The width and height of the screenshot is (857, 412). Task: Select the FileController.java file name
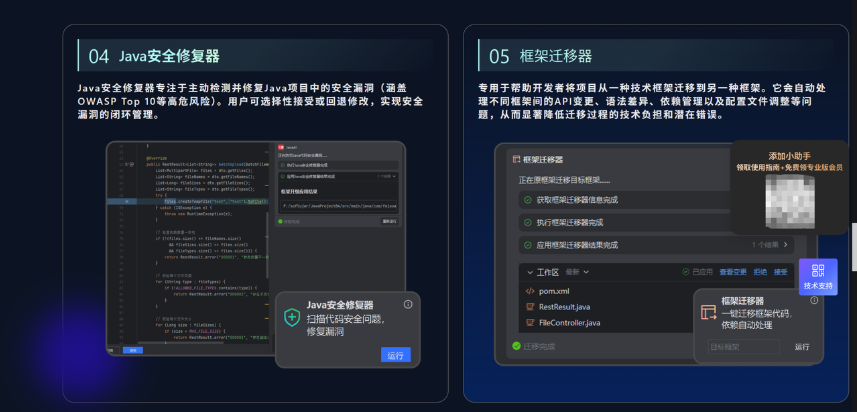(x=570, y=323)
